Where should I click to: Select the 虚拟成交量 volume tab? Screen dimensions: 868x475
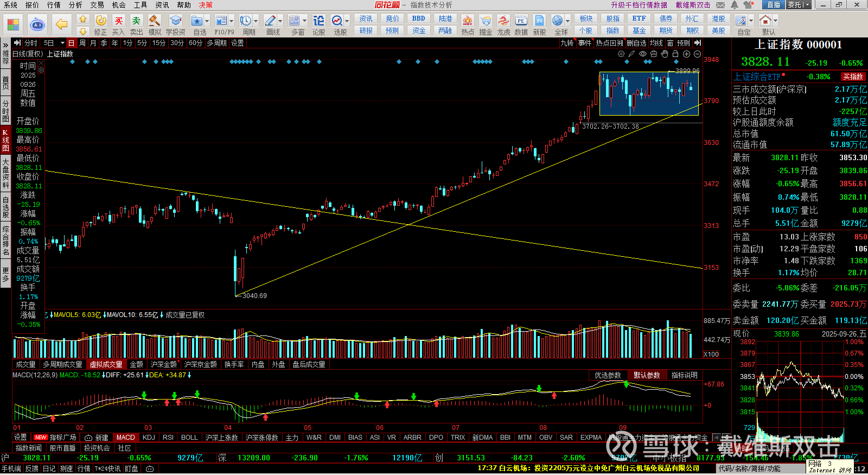106,364
